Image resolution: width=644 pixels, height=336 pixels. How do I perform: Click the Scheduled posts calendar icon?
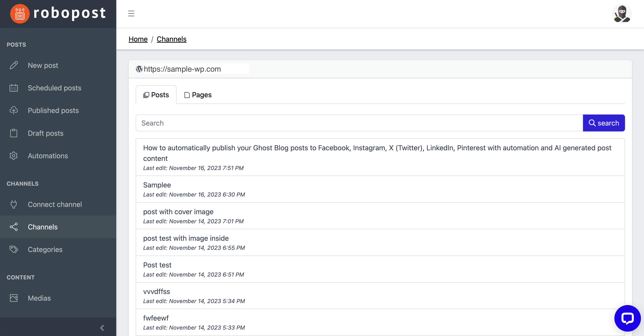(14, 88)
